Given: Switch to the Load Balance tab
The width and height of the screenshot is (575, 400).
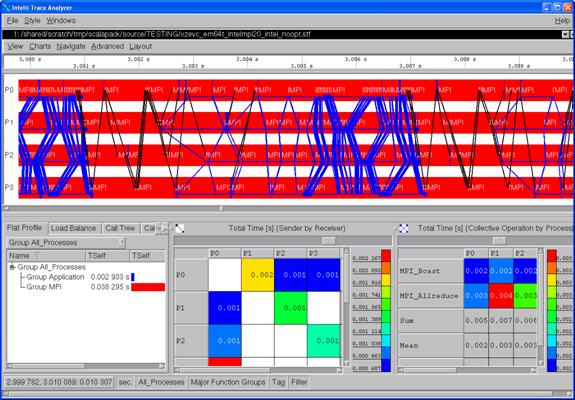Looking at the screenshot, I should click(74, 228).
